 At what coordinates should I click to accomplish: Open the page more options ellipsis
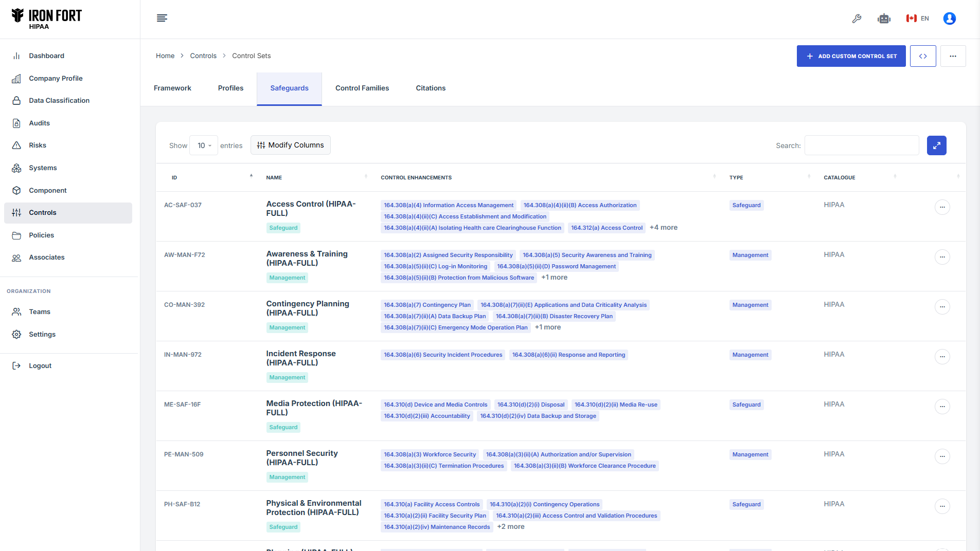click(x=953, y=56)
